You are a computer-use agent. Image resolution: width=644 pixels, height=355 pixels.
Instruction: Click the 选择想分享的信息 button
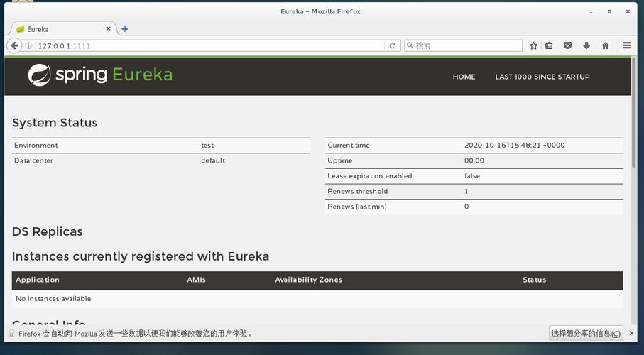586,333
